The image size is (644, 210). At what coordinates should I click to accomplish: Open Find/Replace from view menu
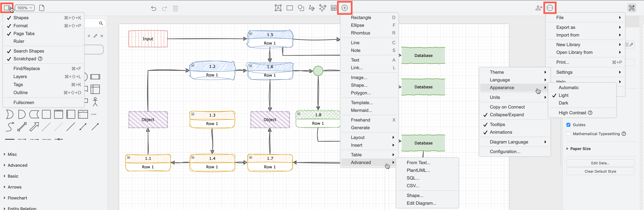click(43, 68)
